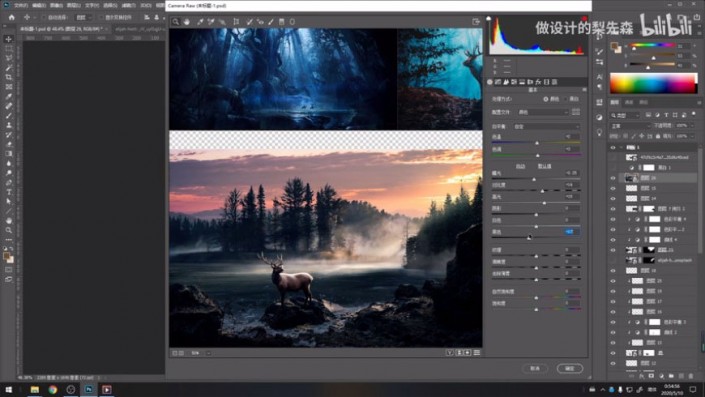Select the Adjustment Brush in Camera Raw toolbar

coord(271,22)
